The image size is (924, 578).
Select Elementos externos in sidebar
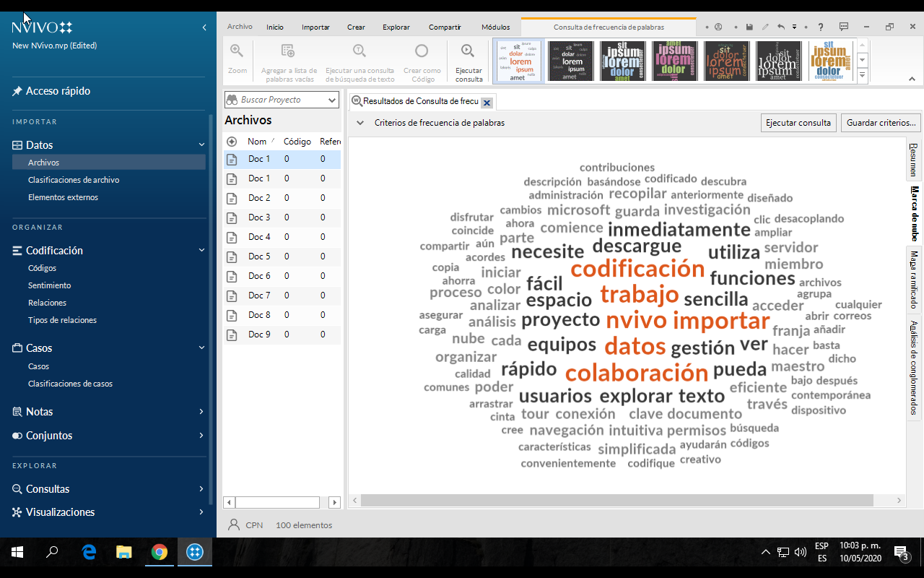click(63, 197)
